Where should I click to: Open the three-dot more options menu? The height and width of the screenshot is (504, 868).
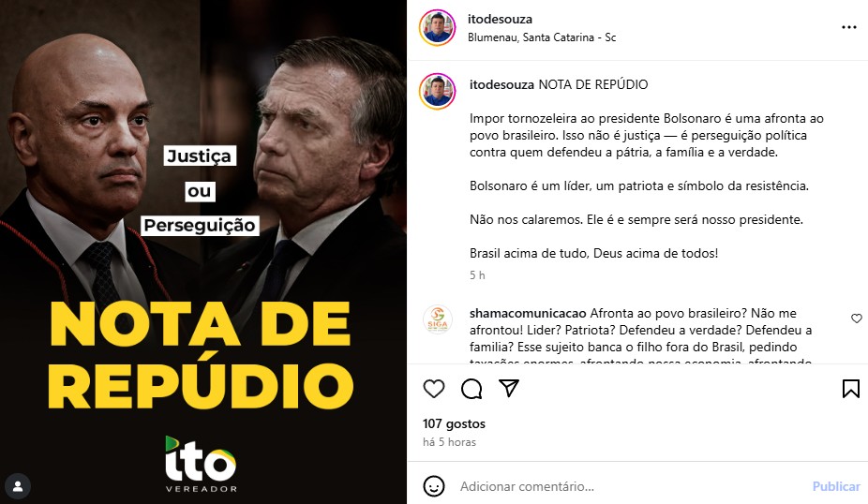click(849, 27)
